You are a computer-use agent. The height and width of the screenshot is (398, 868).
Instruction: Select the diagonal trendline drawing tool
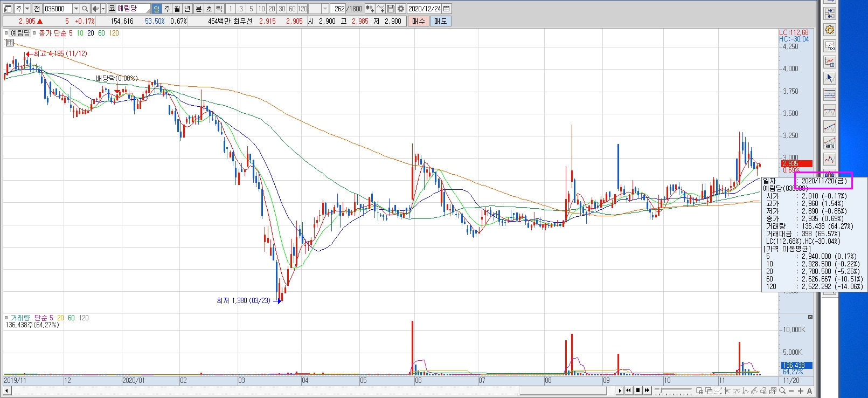pyautogui.click(x=830, y=127)
